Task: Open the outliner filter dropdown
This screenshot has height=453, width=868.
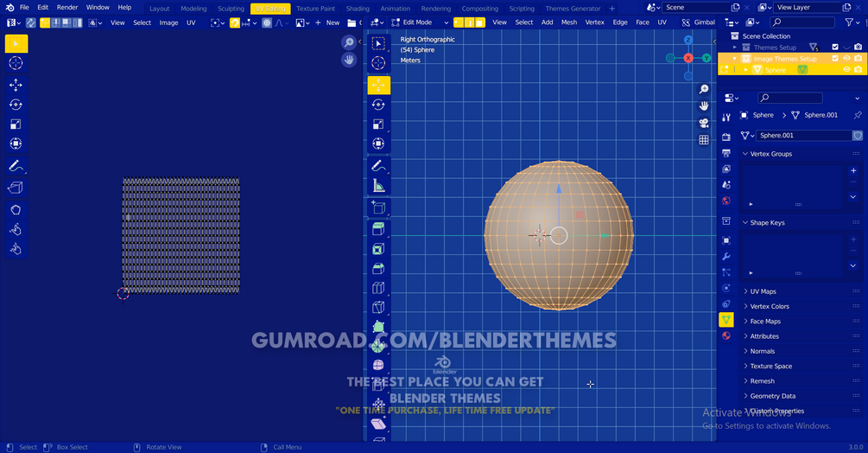Action: [852, 22]
